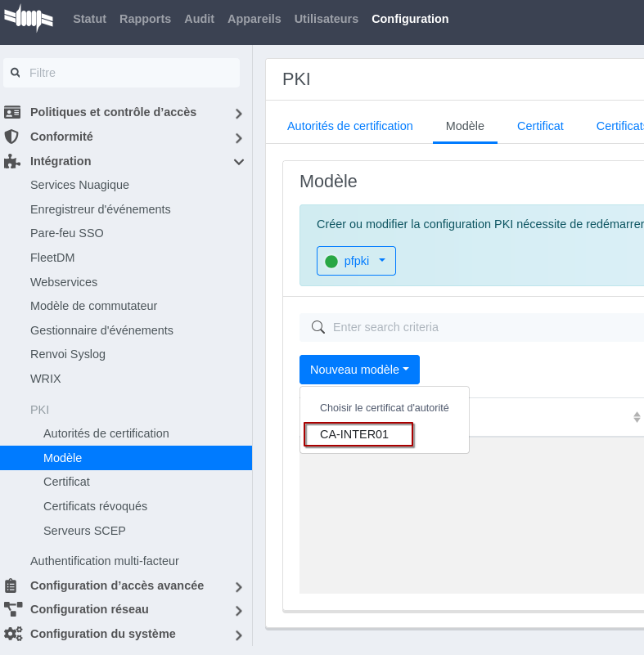644x655 pixels.
Task: Click the table column sort arrows icon
Action: click(x=637, y=417)
